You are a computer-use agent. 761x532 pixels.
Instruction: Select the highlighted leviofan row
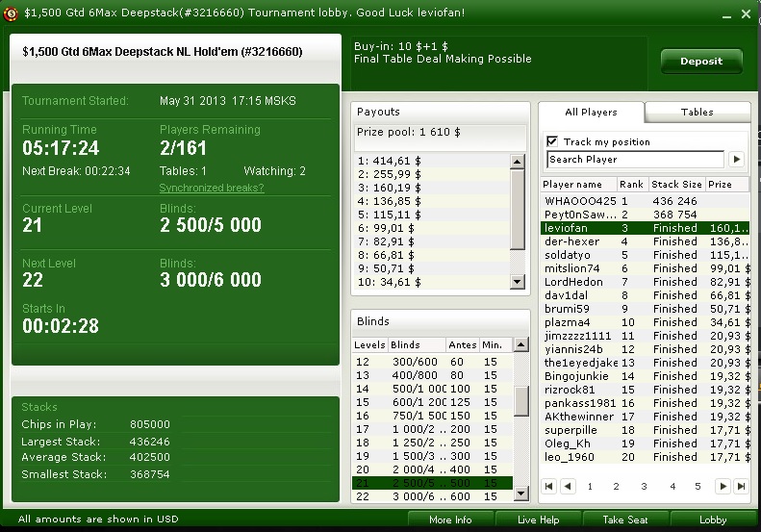pos(645,228)
